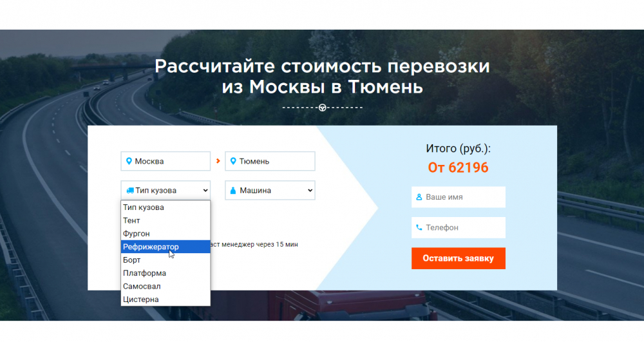Choose Тент from the body type list
This screenshot has width=644, height=342.
point(166,220)
